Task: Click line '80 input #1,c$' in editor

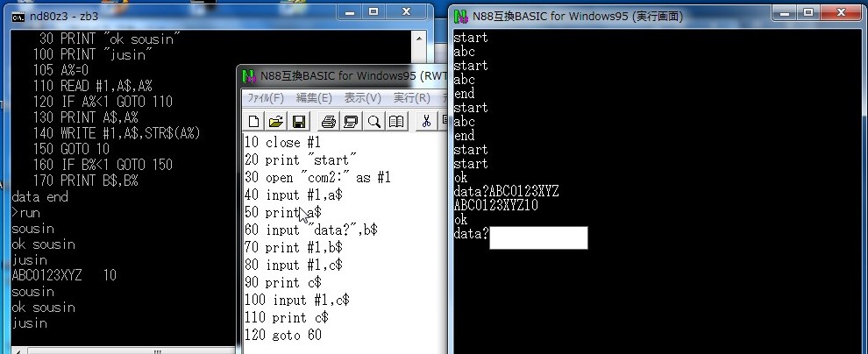Action: [x=294, y=265]
